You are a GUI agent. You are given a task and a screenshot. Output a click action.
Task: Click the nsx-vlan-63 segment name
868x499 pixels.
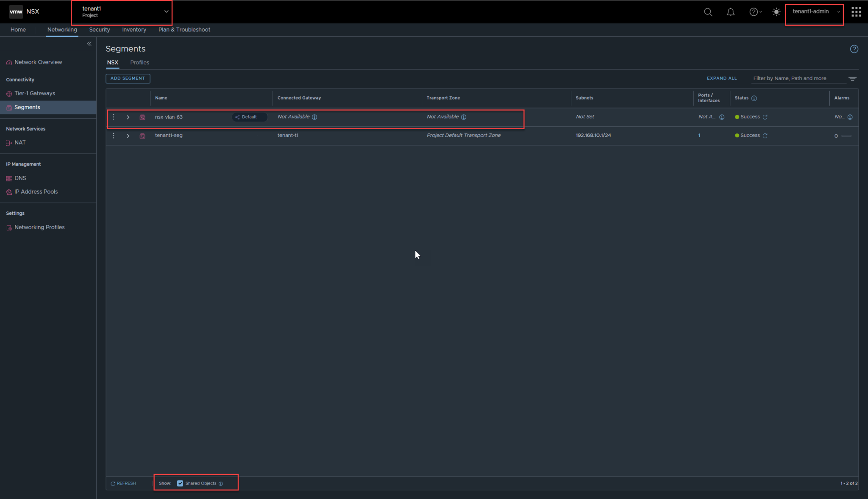(169, 117)
